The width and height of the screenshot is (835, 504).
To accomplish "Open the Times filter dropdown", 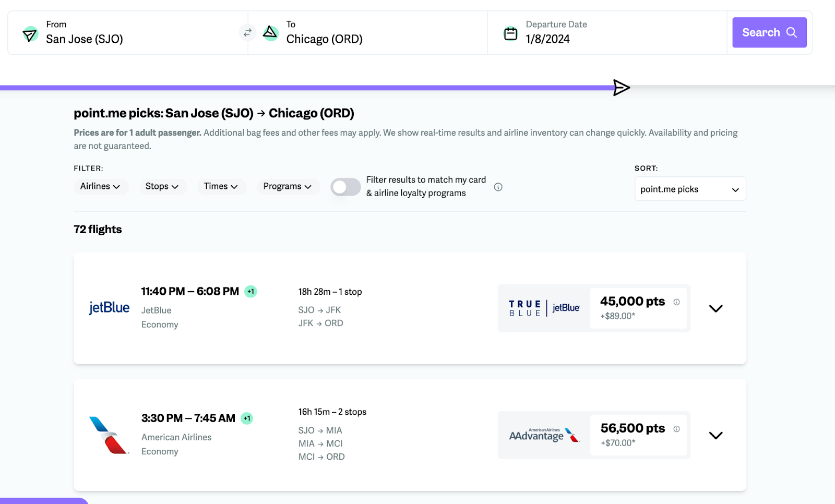I will pos(221,186).
